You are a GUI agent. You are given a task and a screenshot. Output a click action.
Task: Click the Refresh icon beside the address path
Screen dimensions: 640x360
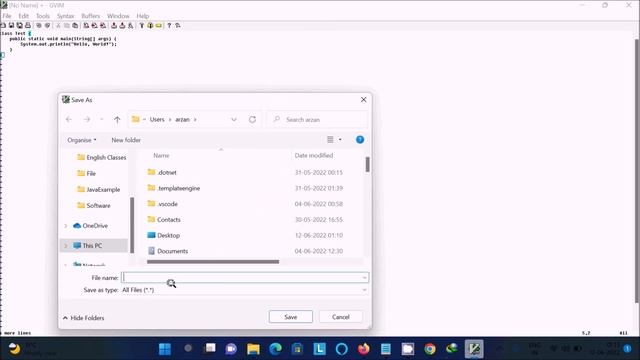(x=252, y=119)
